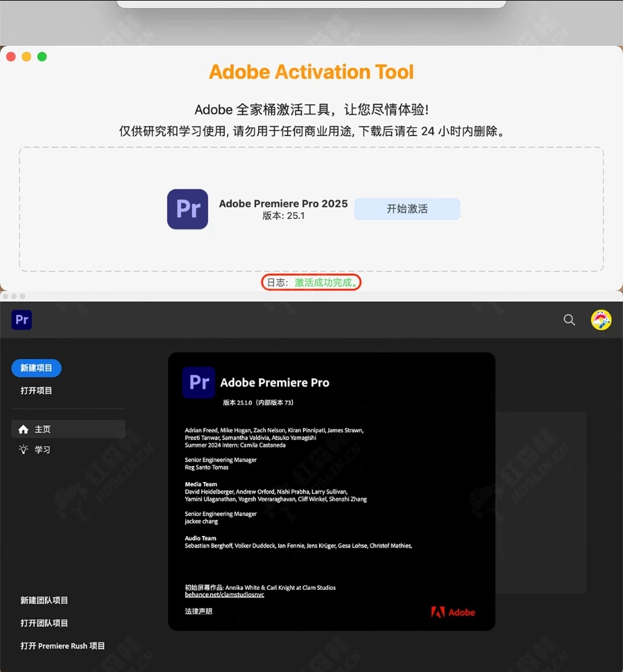Click the Adobe 全家桶激活工具 subtitle
The height and width of the screenshot is (672, 623).
pos(311,110)
